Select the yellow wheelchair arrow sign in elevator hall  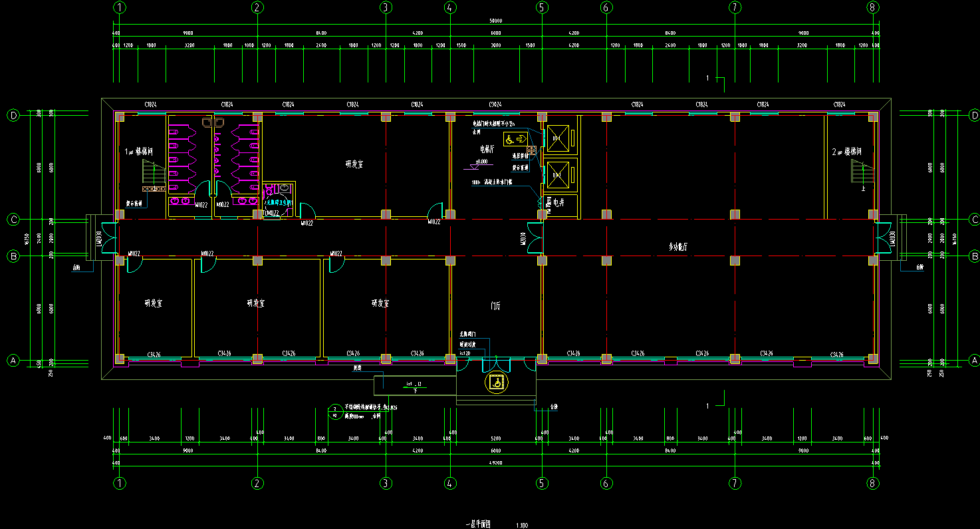click(514, 138)
